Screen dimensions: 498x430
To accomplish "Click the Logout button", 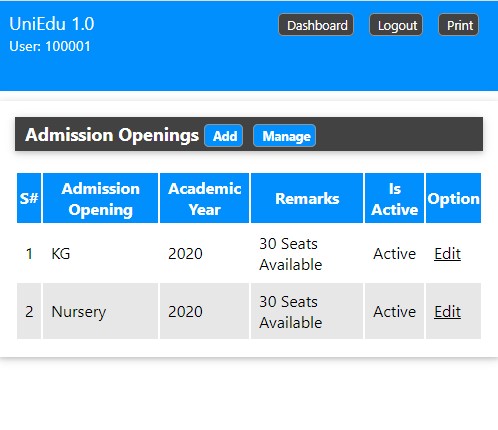I will (x=396, y=25).
